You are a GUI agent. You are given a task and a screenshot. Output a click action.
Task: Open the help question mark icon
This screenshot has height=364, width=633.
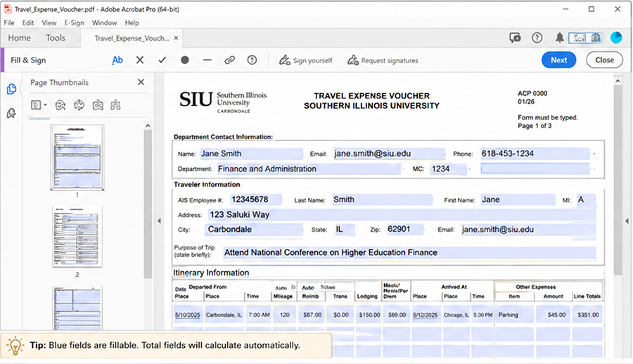[x=537, y=38]
